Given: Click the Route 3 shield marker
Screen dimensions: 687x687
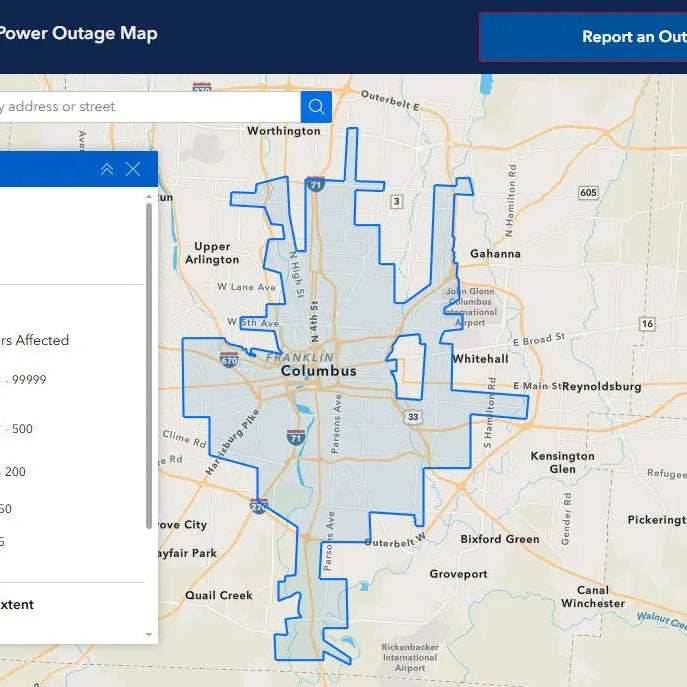Looking at the screenshot, I should pos(397,202).
